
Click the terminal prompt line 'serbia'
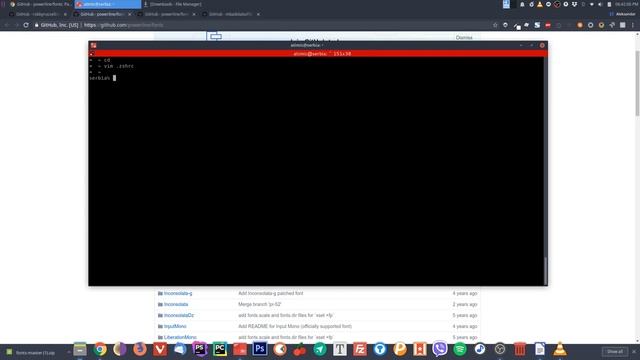point(100,78)
